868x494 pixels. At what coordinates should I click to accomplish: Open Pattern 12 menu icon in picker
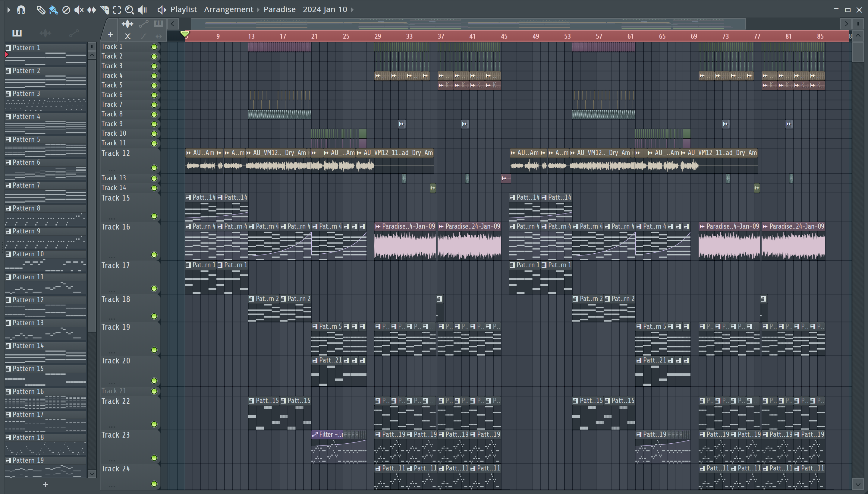8,300
